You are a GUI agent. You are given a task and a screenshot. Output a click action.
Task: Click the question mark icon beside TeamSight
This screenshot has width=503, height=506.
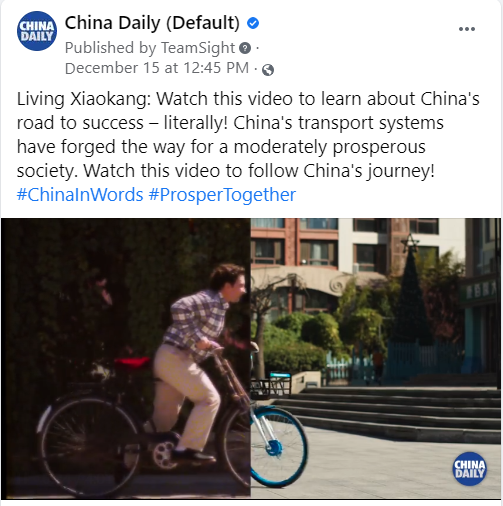[x=245, y=48]
